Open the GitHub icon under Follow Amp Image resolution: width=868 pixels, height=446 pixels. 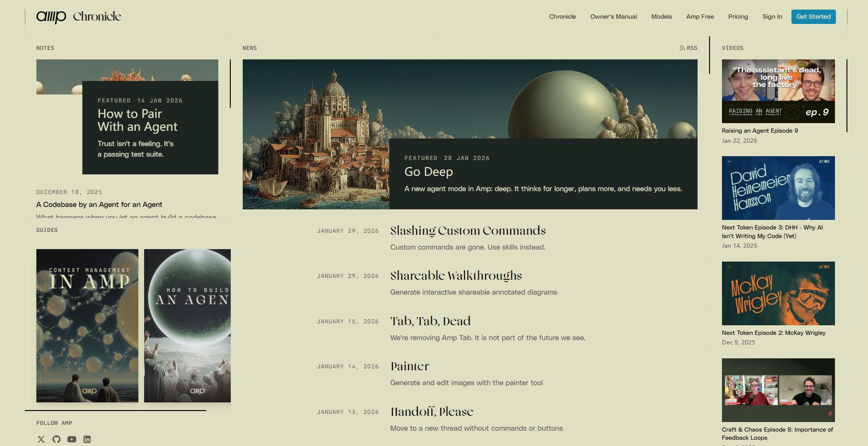click(56, 439)
